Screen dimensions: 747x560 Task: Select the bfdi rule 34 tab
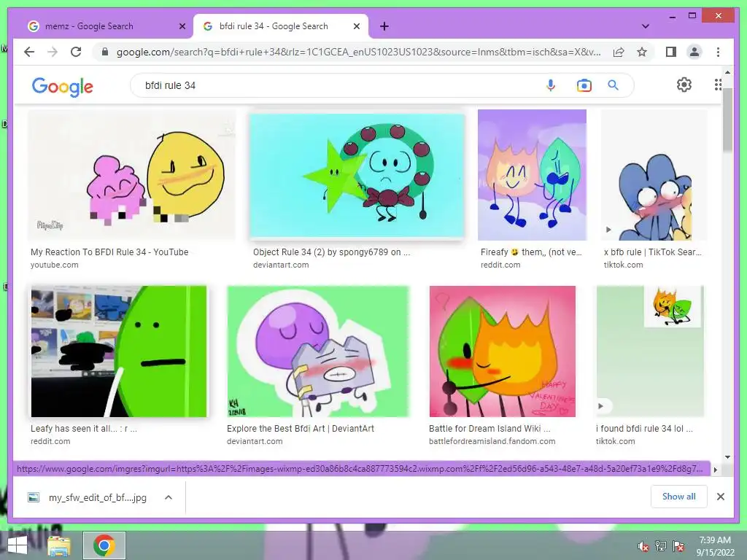tap(280, 26)
